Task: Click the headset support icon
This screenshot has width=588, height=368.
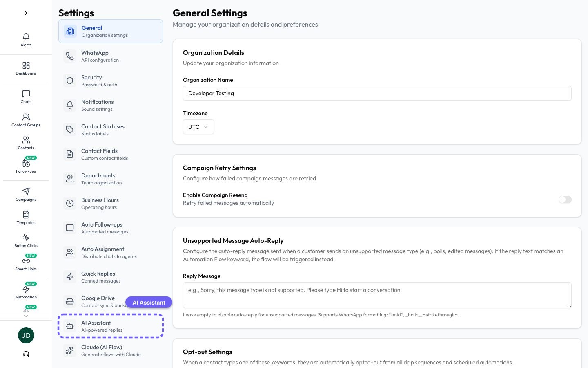Action: [26, 354]
